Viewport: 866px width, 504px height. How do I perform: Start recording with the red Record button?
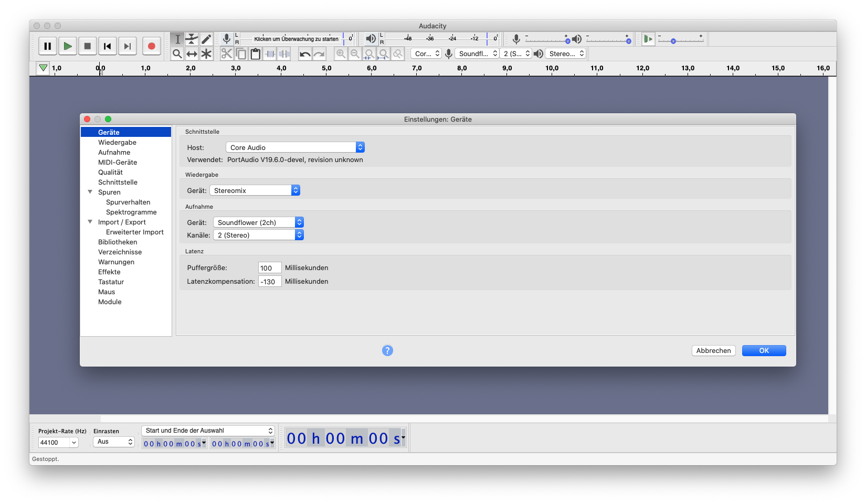[x=152, y=46]
